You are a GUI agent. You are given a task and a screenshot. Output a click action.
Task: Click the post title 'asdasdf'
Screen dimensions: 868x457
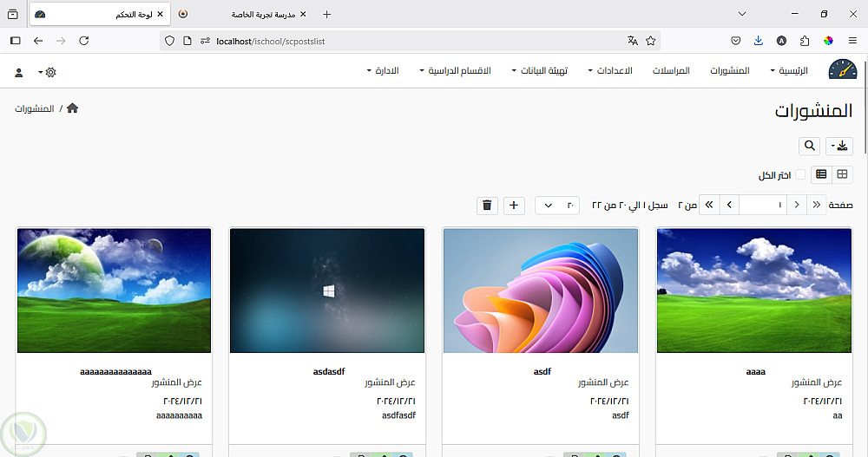pyautogui.click(x=329, y=371)
